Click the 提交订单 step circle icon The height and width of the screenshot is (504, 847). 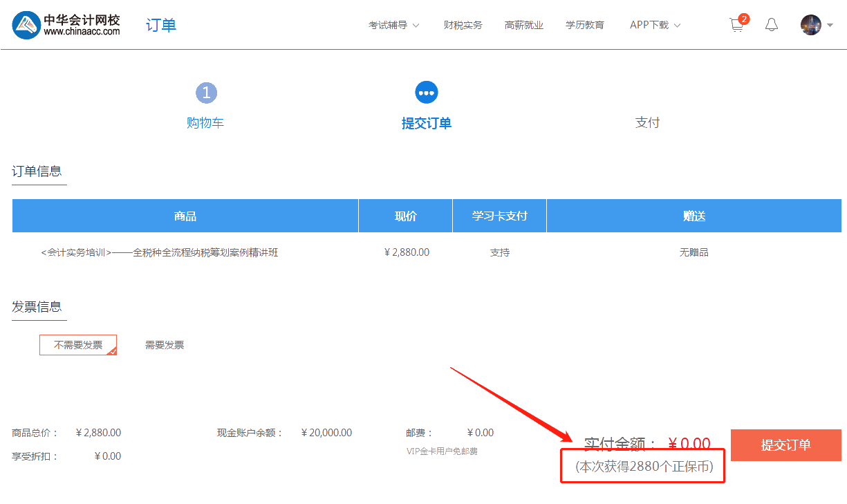click(x=427, y=92)
